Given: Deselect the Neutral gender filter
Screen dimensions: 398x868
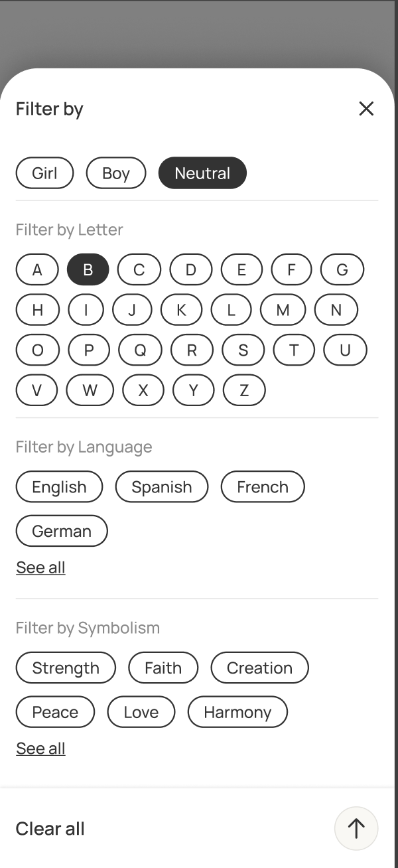Looking at the screenshot, I should click(x=202, y=173).
